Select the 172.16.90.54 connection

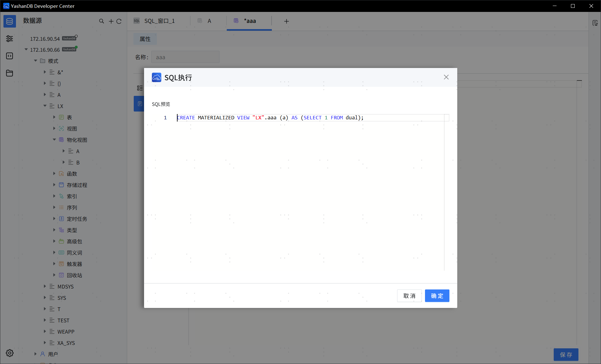click(45, 39)
